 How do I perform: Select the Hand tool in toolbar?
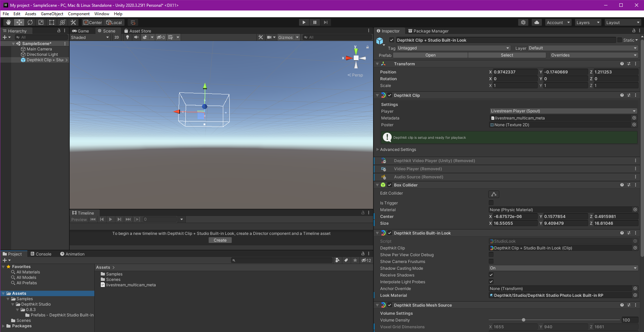[8, 22]
